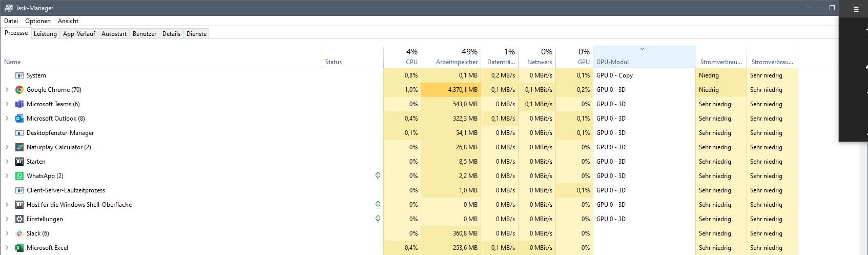
Task: Expand the WhatsApp process group
Action: [7, 176]
